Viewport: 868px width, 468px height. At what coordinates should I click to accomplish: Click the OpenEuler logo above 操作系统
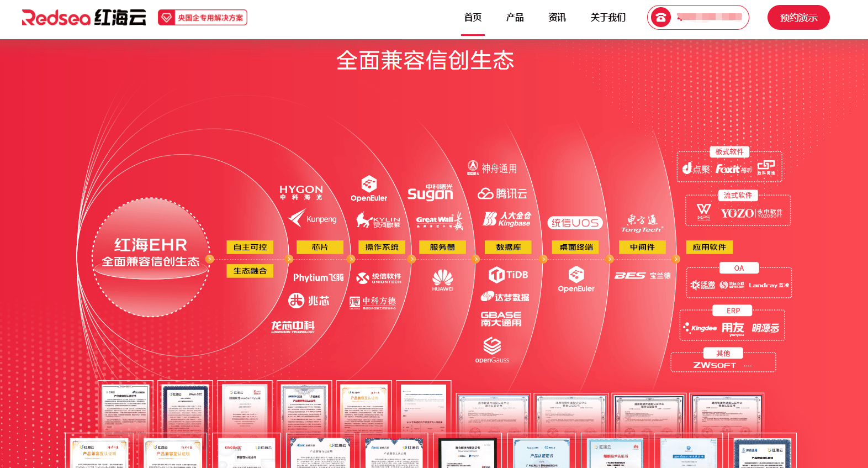(x=369, y=189)
